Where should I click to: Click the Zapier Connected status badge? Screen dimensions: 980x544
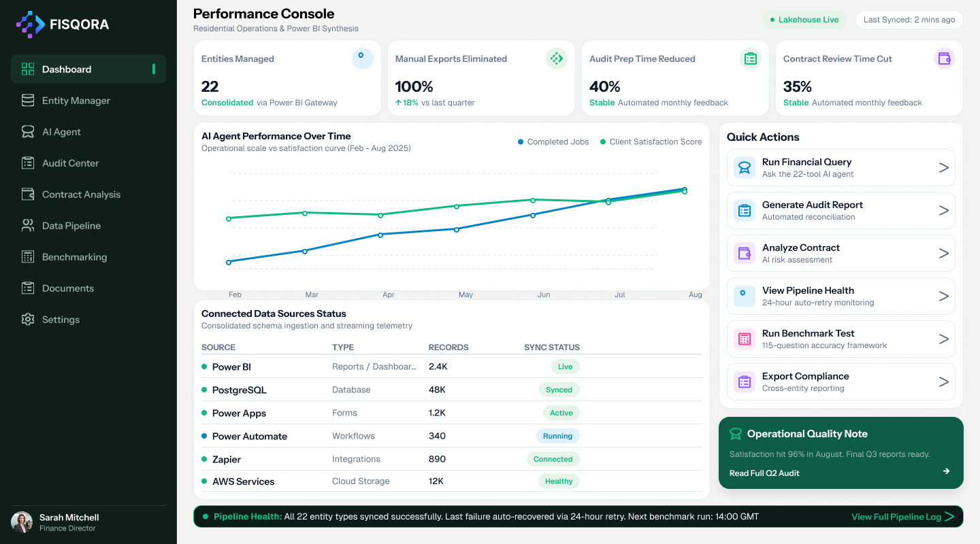tap(553, 459)
